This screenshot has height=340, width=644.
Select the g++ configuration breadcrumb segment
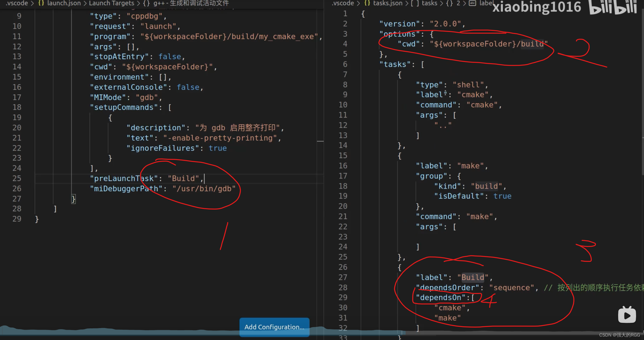(191, 3)
